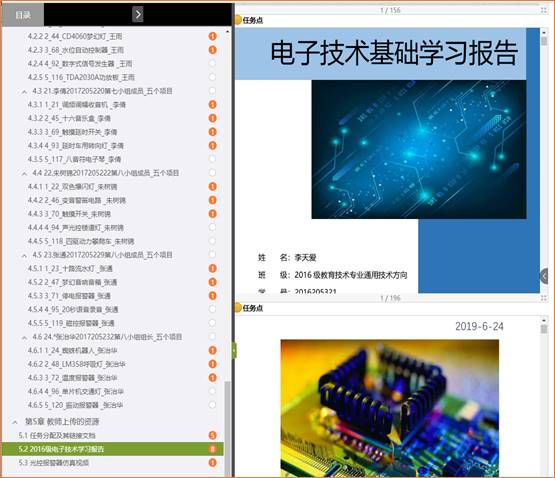Collapse section 4.4 22 group
Image resolution: width=555 pixels, height=478 pixels.
coord(24,173)
